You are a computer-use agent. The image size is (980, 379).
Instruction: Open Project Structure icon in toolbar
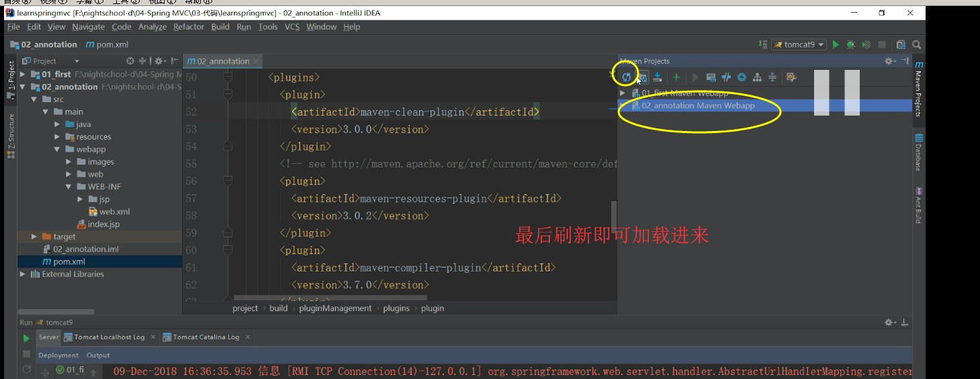pos(901,44)
